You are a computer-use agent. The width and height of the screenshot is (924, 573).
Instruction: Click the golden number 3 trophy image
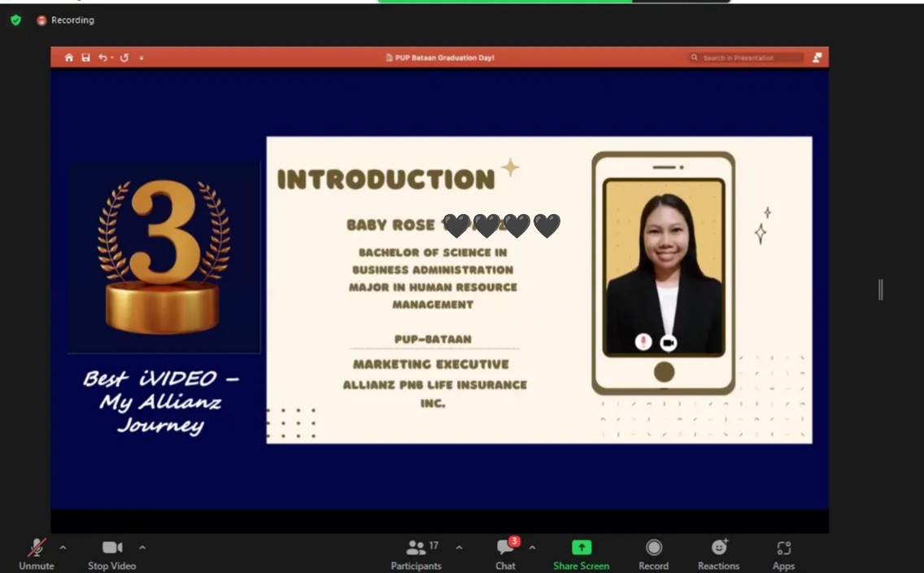(164, 258)
